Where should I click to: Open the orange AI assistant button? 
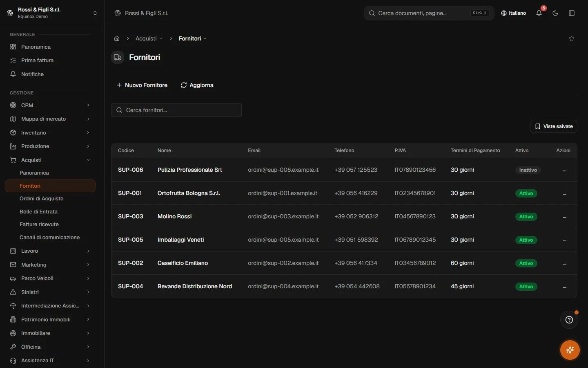click(570, 350)
